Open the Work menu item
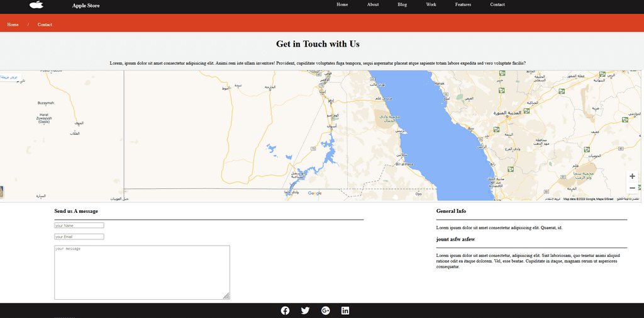 pos(431,4)
